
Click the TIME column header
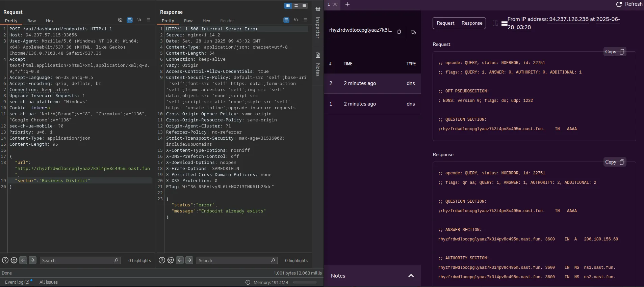click(x=348, y=64)
